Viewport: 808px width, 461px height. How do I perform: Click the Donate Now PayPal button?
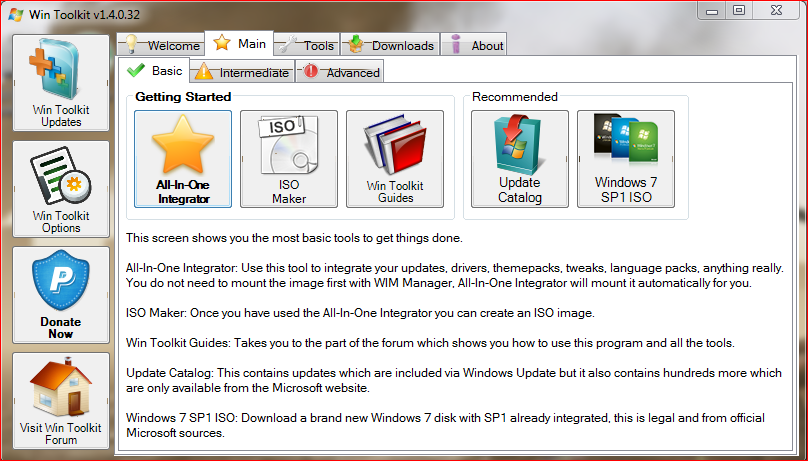pos(61,295)
